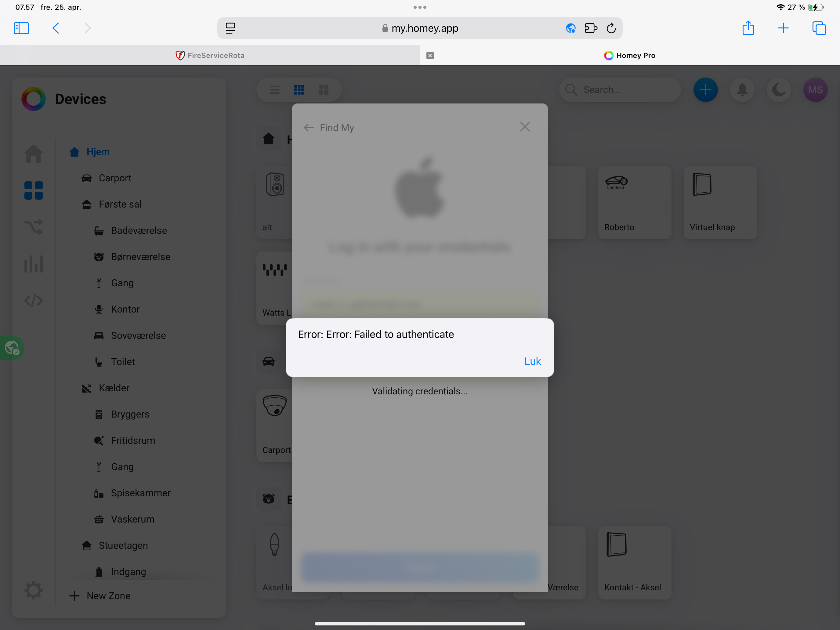Select Kælder zone in tree
Image resolution: width=840 pixels, height=630 pixels.
point(114,388)
